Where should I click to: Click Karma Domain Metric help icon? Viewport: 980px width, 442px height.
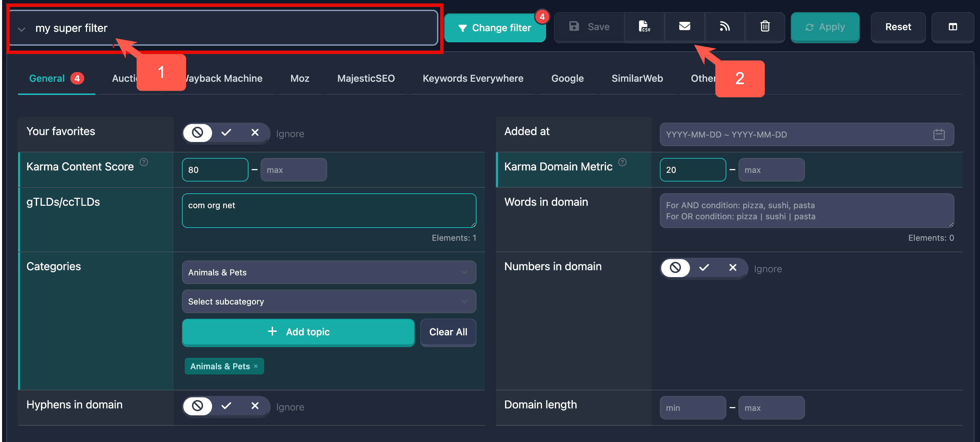tap(623, 162)
